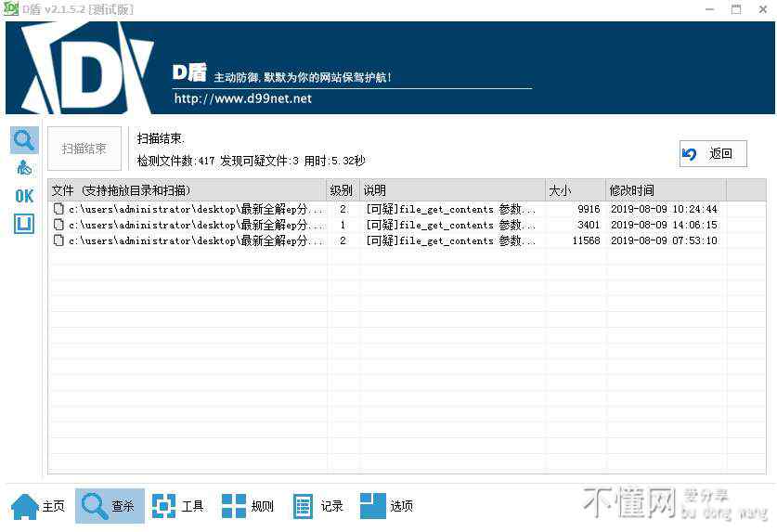Select the file row with size 11568
777x532 pixels.
(x=407, y=241)
